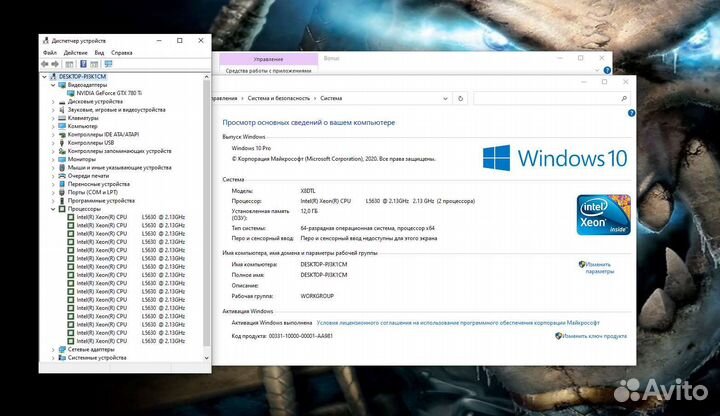Open the Файл menu in Device Manager
The width and height of the screenshot is (720, 416).
click(x=50, y=53)
